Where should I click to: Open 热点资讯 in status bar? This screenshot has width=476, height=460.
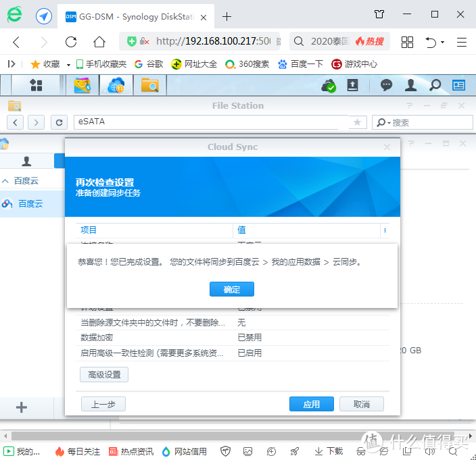[131, 451]
